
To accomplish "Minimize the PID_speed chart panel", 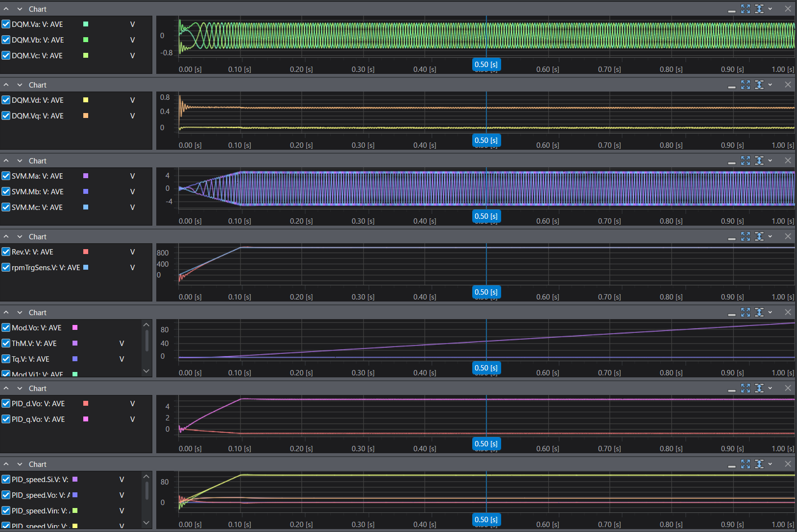I will [x=732, y=465].
